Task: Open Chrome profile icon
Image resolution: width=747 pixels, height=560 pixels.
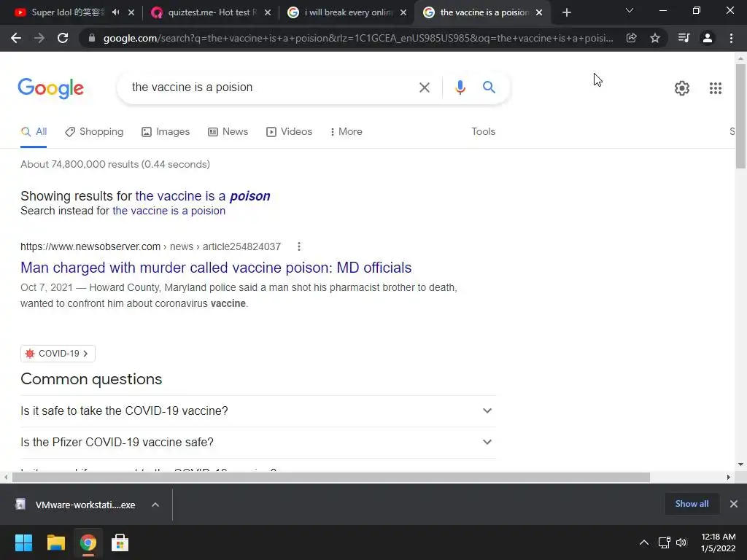Action: coord(708,38)
